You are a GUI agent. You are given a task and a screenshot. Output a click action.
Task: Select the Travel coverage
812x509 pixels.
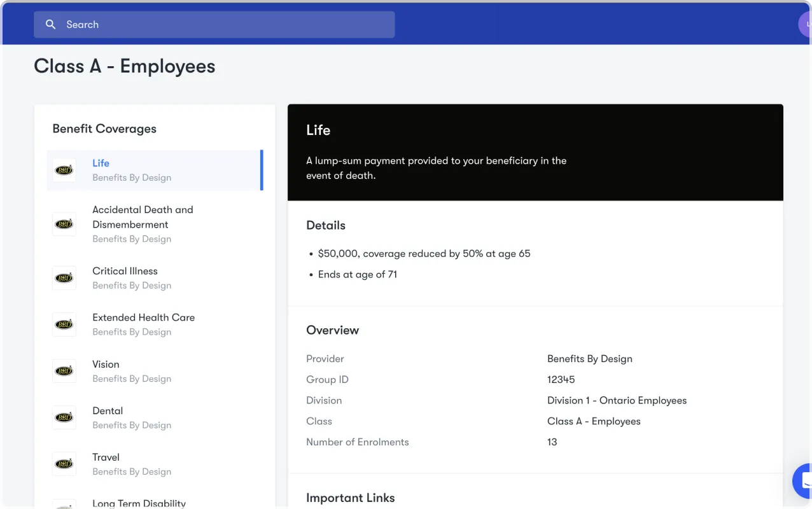click(x=155, y=464)
